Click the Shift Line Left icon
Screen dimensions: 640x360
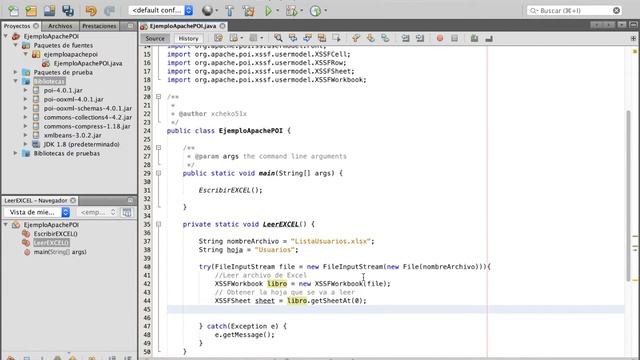coord(405,38)
